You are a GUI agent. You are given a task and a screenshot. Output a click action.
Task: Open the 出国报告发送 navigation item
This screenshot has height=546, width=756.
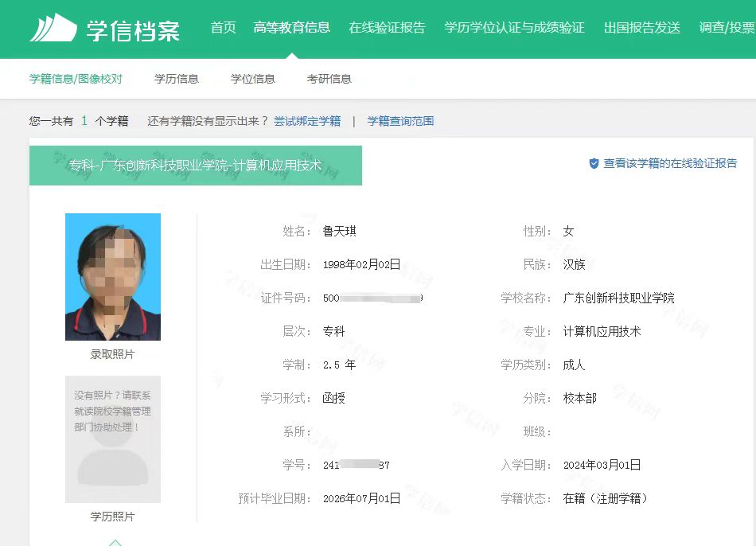coord(641,28)
